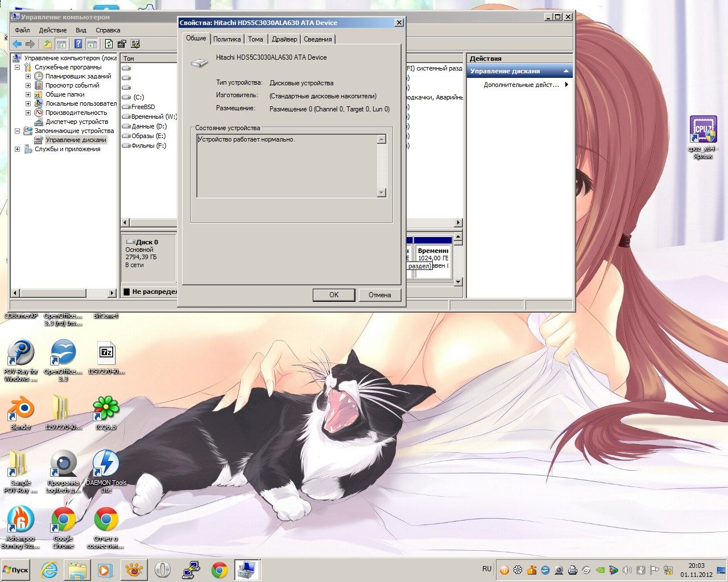Select Фильмы (F:) volume in list
The height and width of the screenshot is (582, 728).
pos(148,145)
